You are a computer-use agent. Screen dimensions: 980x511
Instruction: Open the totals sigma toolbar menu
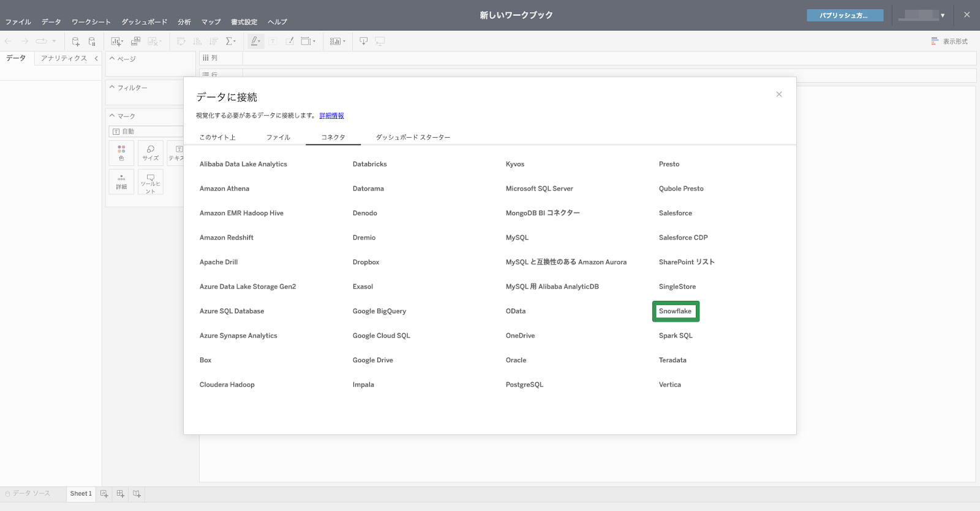pyautogui.click(x=231, y=42)
